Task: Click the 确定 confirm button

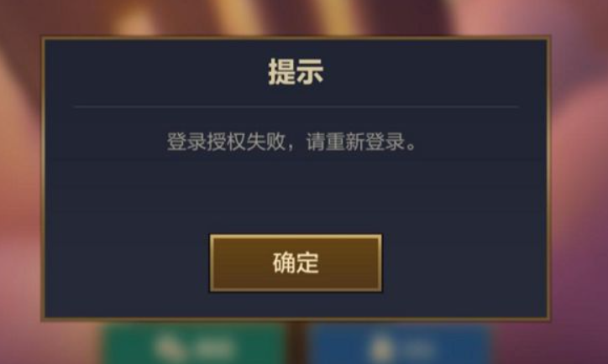Action: pyautogui.click(x=296, y=263)
